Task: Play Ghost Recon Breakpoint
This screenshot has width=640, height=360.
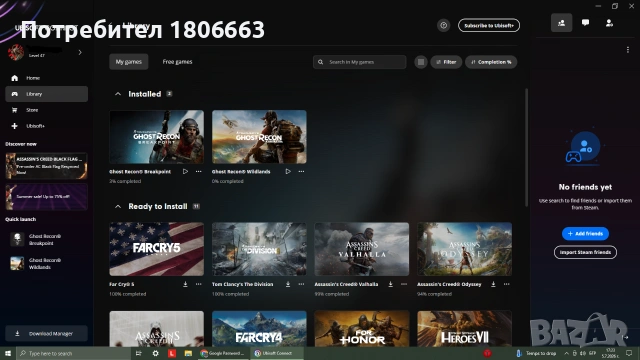Action: coord(185,171)
